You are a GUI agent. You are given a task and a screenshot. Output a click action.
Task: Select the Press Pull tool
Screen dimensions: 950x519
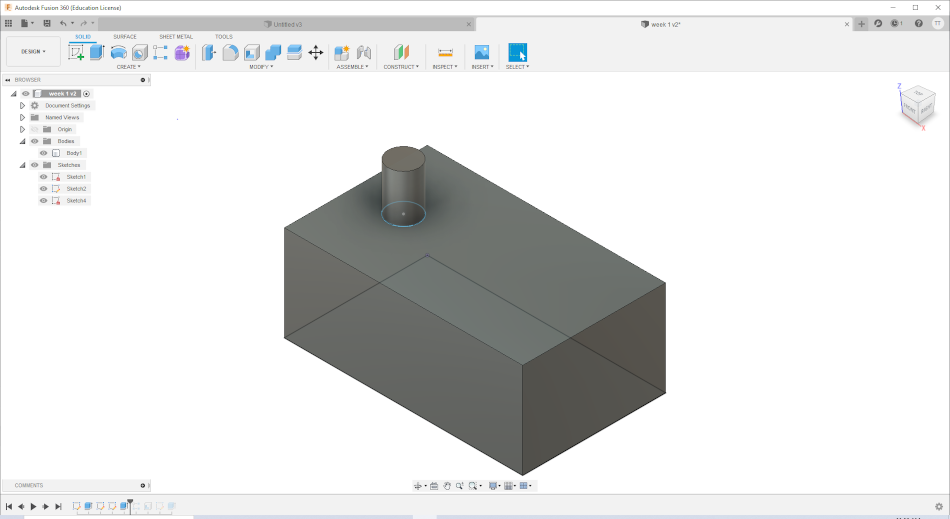[x=209, y=53]
